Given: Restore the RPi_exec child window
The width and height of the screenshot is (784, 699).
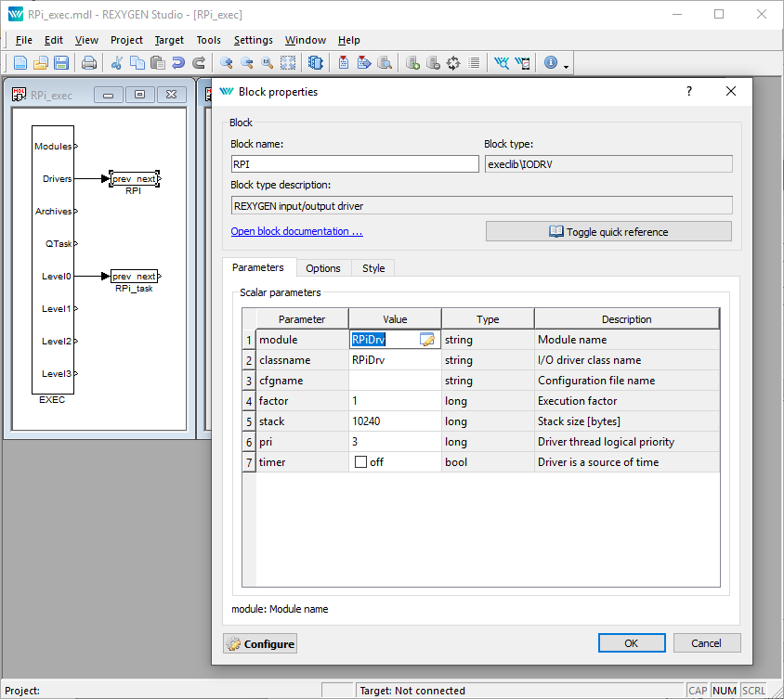Looking at the screenshot, I should click(x=139, y=95).
